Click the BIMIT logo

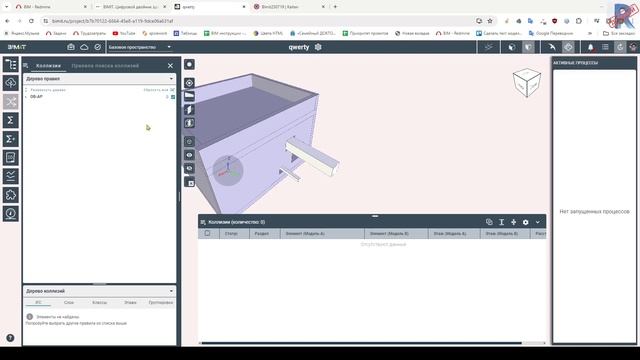point(17,47)
